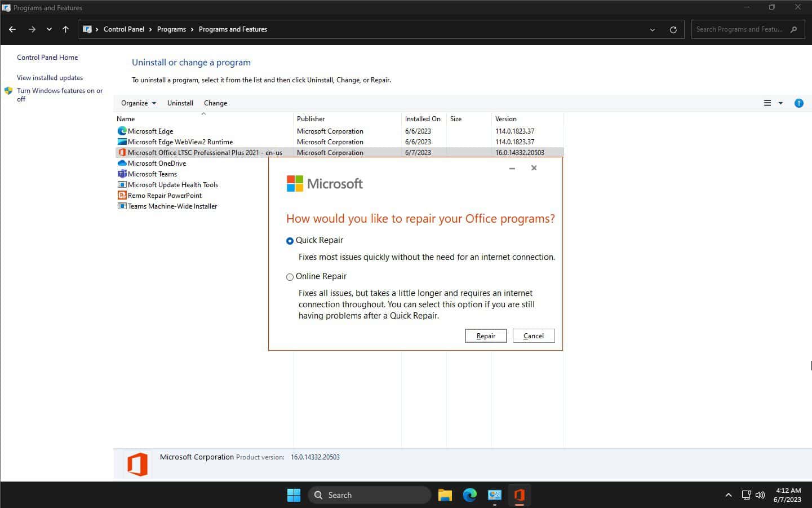Open the recent locations dropdown arrow
The image size is (812, 508).
point(49,29)
